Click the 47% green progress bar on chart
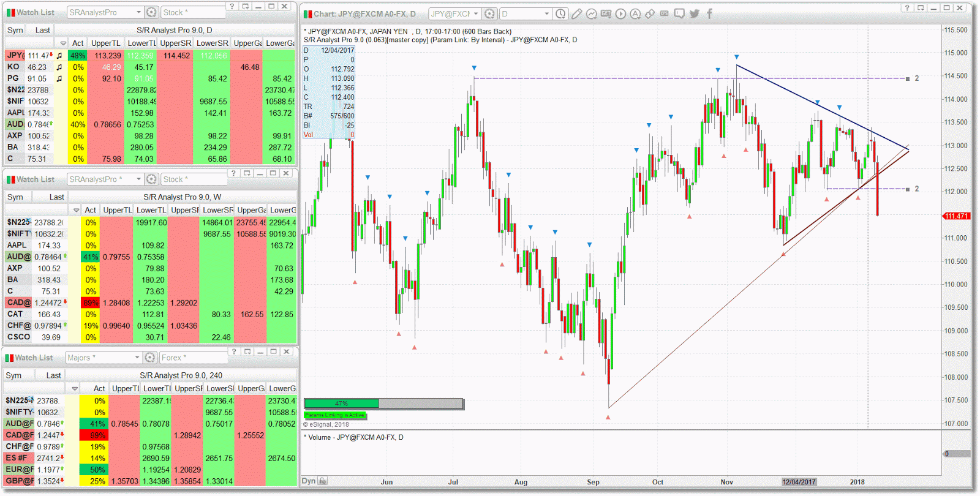This screenshot has height=496, width=980. [x=341, y=404]
